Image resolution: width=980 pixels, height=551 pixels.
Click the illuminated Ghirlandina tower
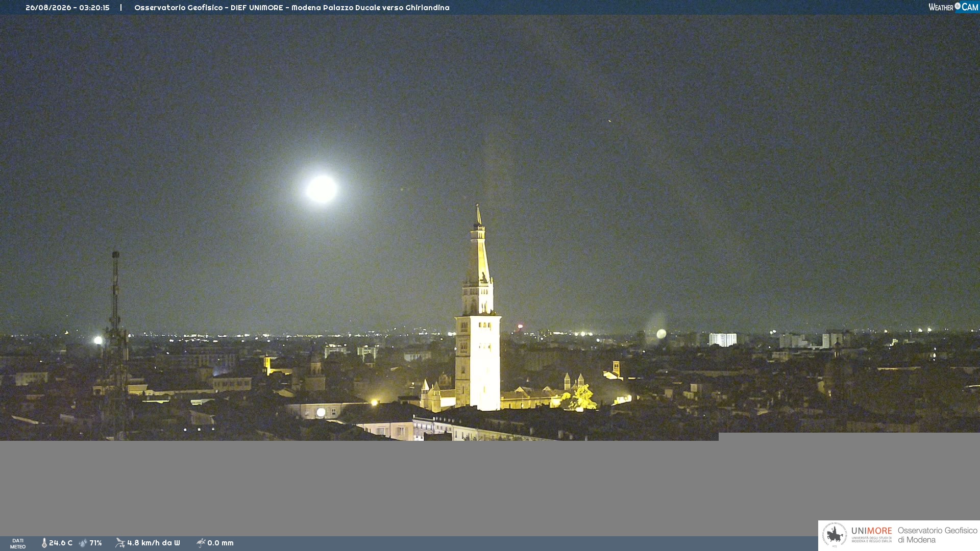[x=478, y=309]
